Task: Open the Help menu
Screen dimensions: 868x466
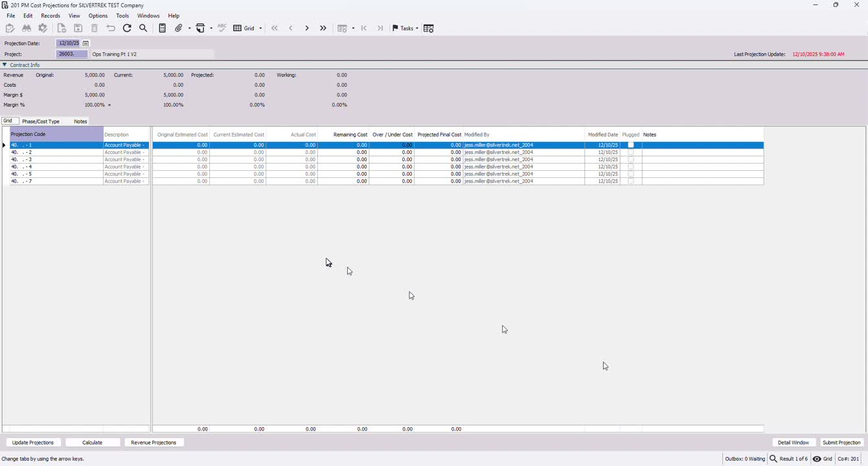Action: point(174,16)
